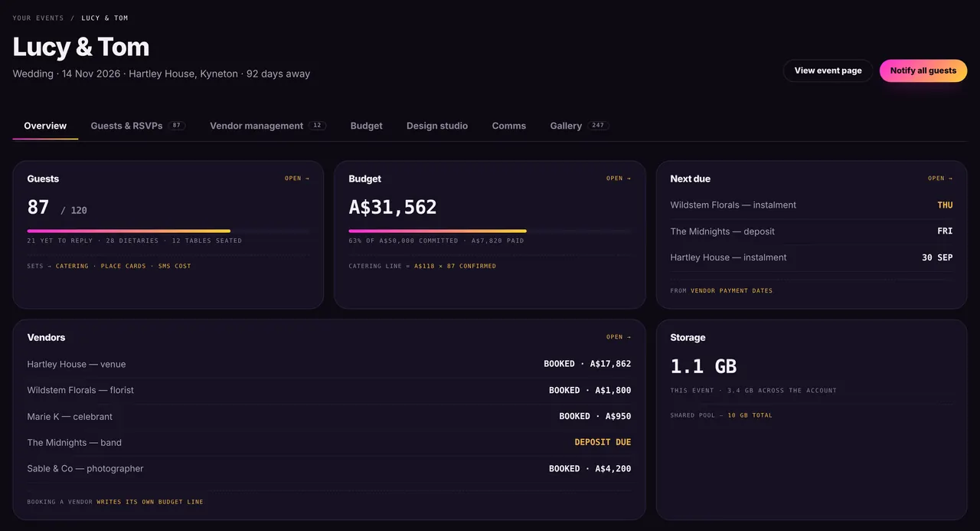Click the "10 GB TOTAL" shared pool link

750,415
